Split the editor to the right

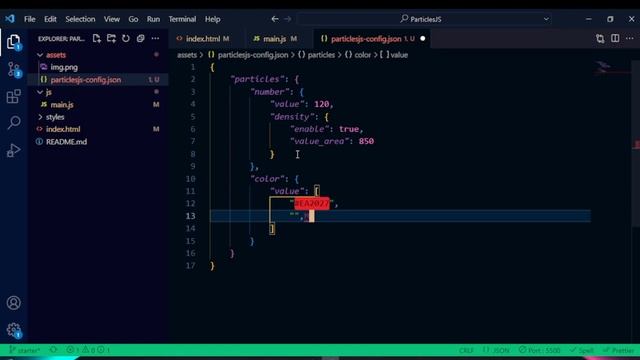615,38
